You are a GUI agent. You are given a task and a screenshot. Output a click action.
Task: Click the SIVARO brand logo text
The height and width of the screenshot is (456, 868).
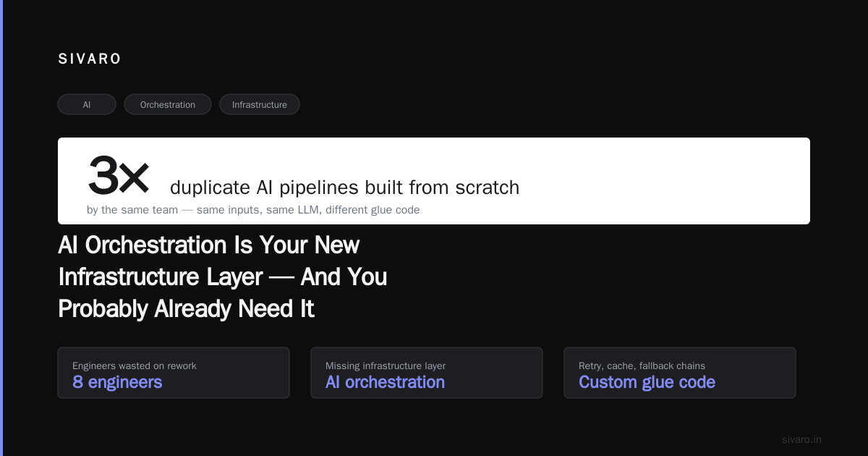tap(90, 59)
